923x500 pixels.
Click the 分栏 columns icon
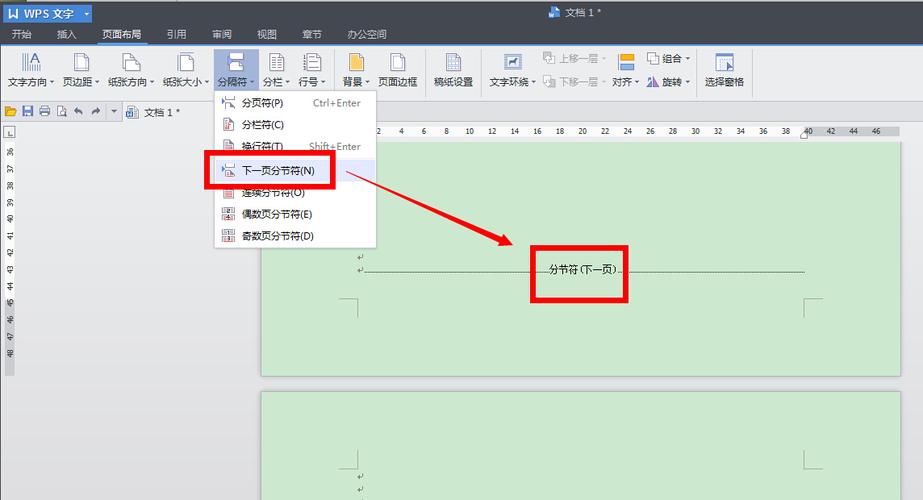276,62
